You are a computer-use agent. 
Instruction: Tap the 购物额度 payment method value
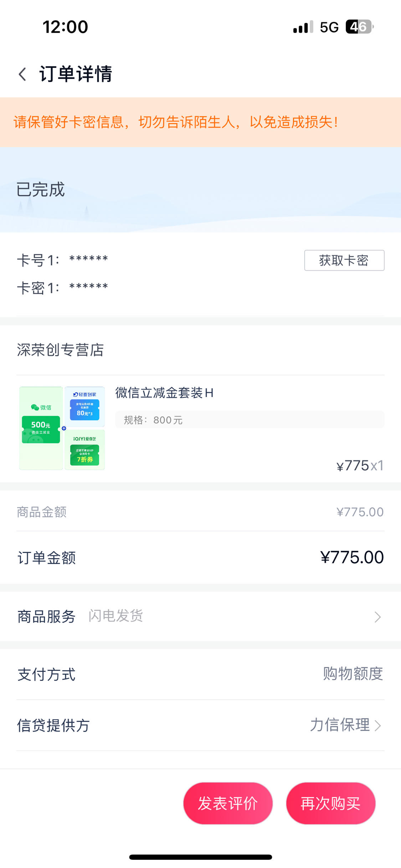click(x=353, y=674)
